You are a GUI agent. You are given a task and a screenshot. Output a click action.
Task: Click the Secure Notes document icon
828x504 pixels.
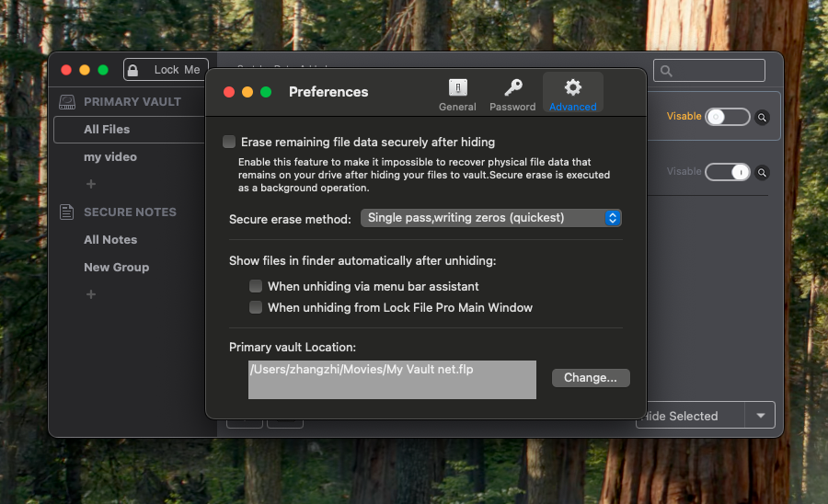coord(66,212)
